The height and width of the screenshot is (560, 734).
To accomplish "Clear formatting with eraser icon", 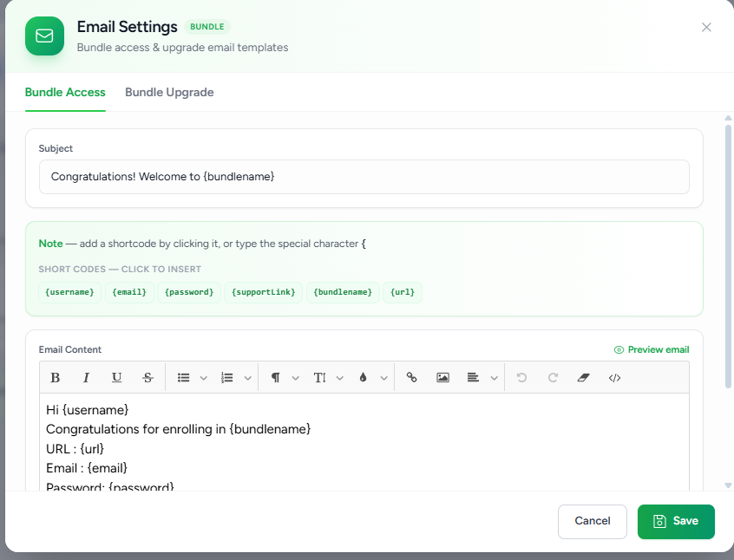I will pyautogui.click(x=583, y=378).
